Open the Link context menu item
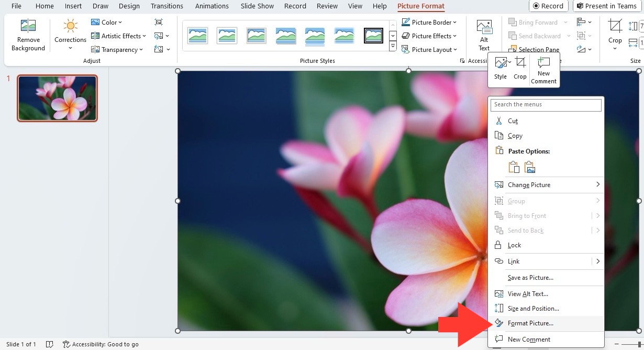The height and width of the screenshot is (350, 644). click(546, 261)
